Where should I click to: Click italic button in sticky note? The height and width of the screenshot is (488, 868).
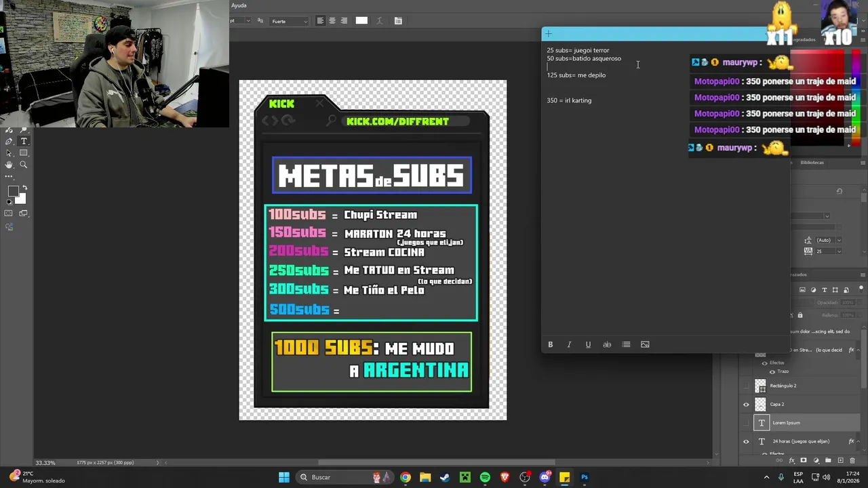point(569,344)
